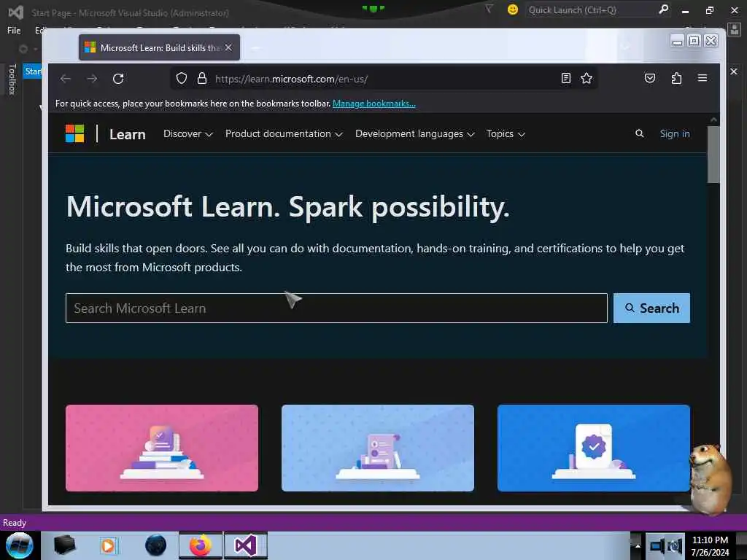Click Visual Studio feedback smiley icon
The width and height of the screenshot is (747, 560).
pyautogui.click(x=513, y=9)
